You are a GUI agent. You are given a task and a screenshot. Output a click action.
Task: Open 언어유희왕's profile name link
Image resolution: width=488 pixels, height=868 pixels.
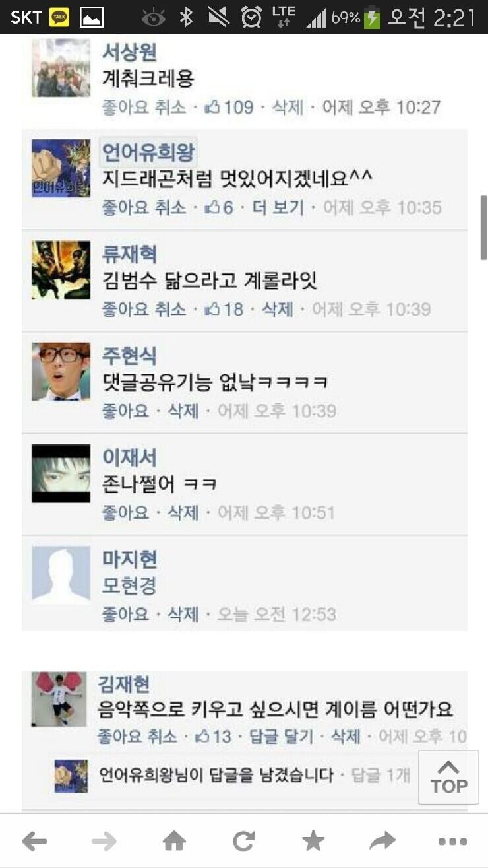148,152
